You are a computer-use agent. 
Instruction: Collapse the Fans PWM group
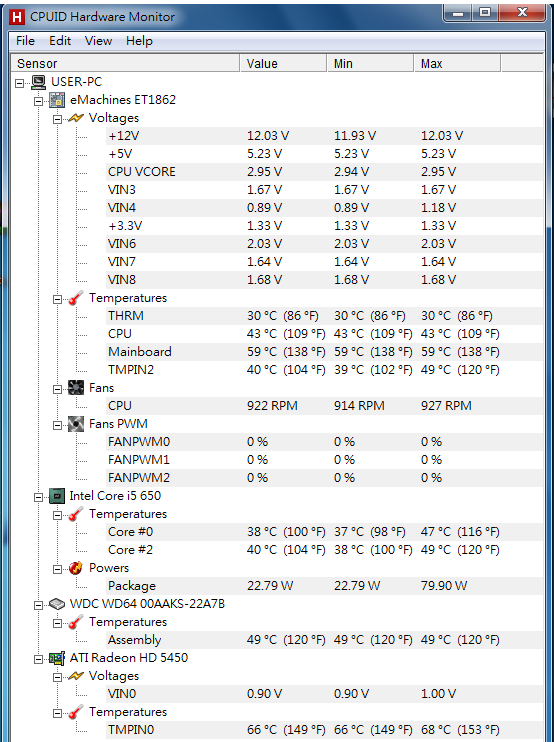[57, 424]
